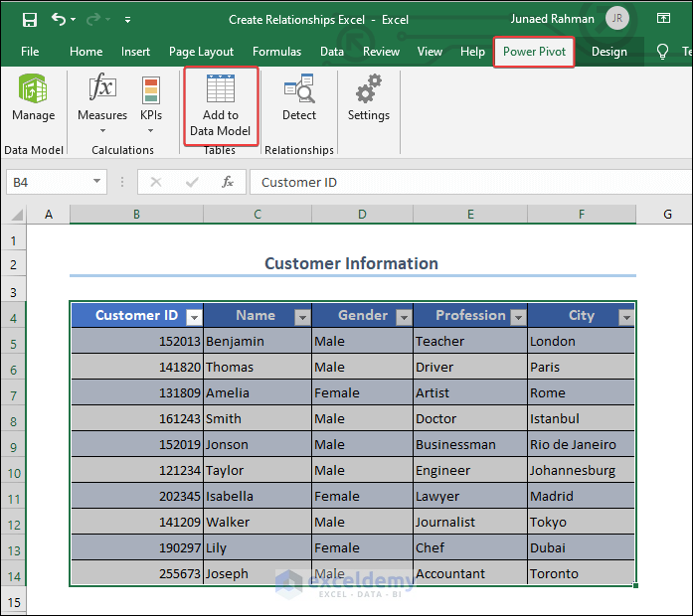The width and height of the screenshot is (693, 616).
Task: Run Detect relationships icon
Action: click(298, 90)
